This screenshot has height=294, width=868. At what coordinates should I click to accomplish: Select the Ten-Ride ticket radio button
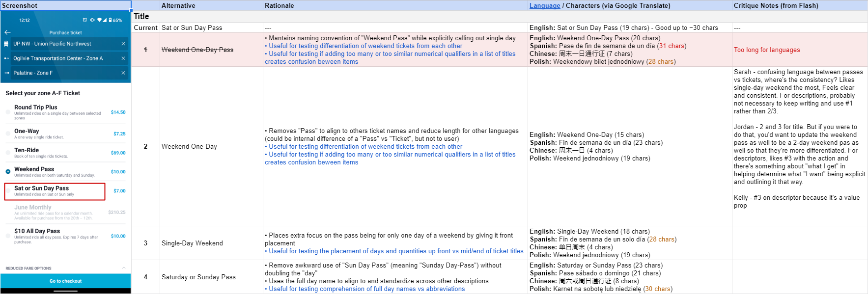[8, 153]
